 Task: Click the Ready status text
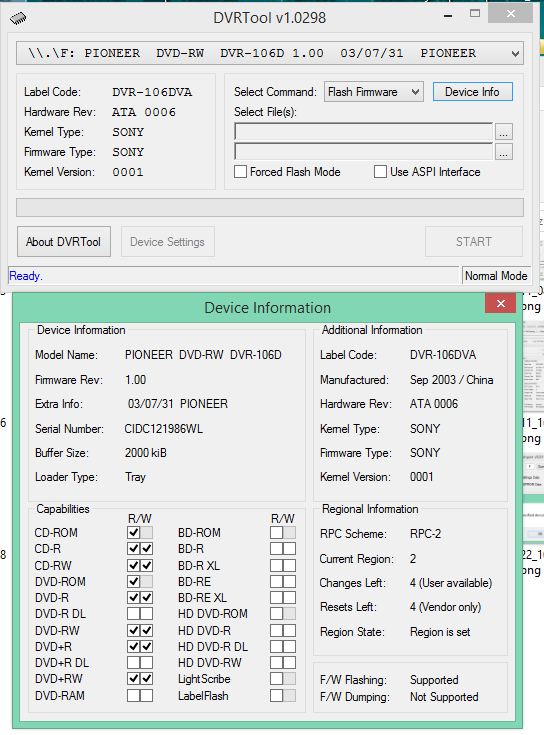[x=26, y=276]
